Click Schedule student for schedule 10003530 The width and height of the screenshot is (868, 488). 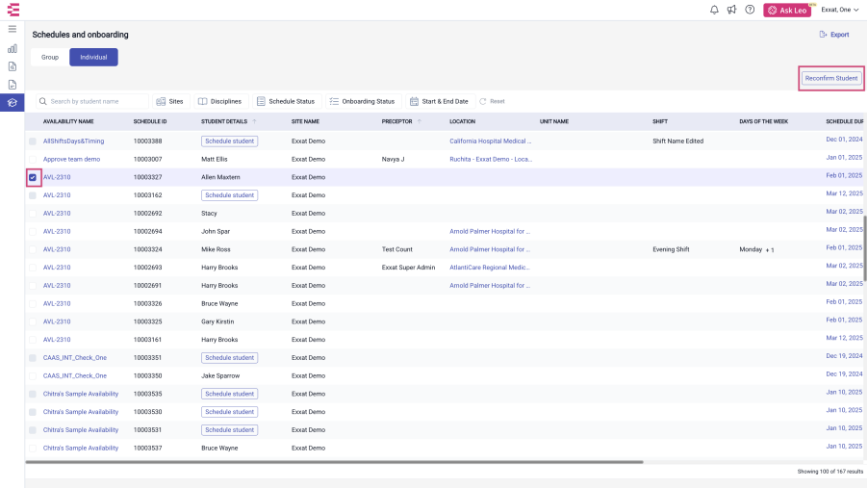229,412
